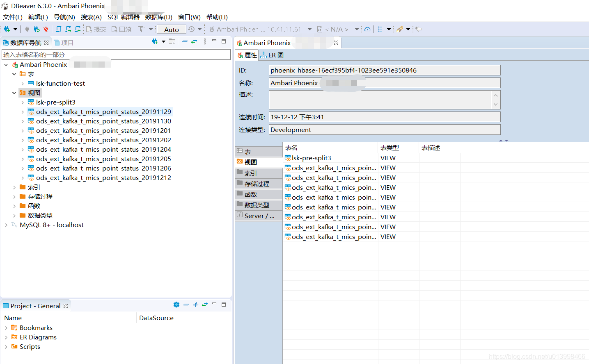Open SQL Editor script icon
Screen dimensions: 589x364
[59, 29]
